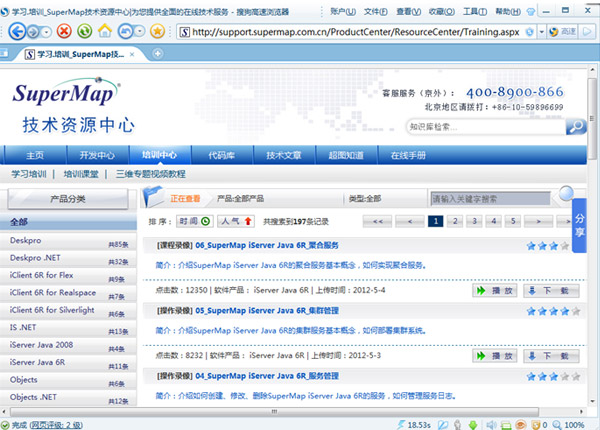The width and height of the screenshot is (600, 430).
Task: Select 全部 in the product category list
Action: tap(68, 222)
